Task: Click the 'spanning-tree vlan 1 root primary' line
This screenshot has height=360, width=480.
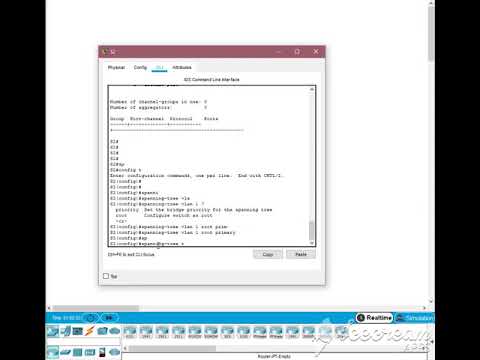Action: coord(173,233)
